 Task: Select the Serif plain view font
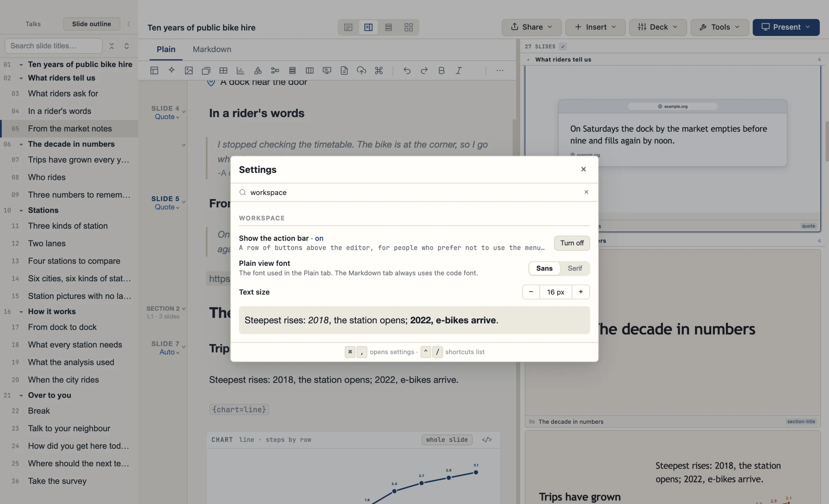click(575, 268)
